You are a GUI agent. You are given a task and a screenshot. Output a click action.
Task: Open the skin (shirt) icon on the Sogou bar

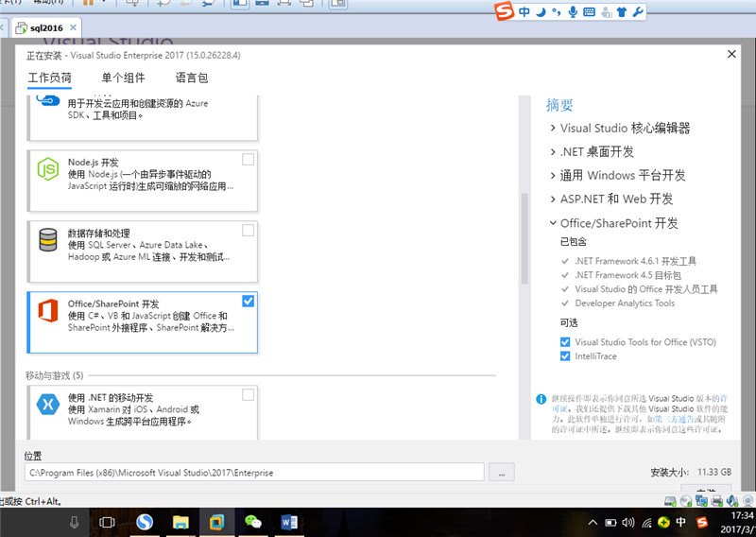[622, 12]
